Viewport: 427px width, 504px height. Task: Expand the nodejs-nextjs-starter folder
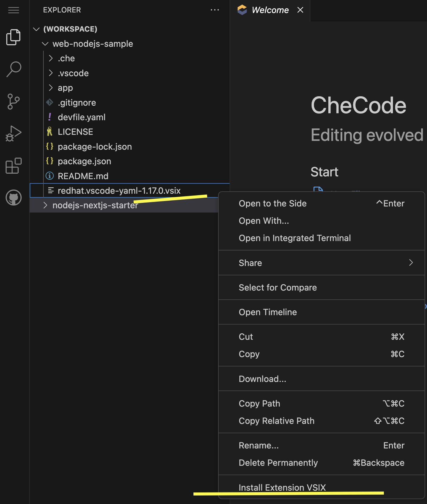click(95, 206)
